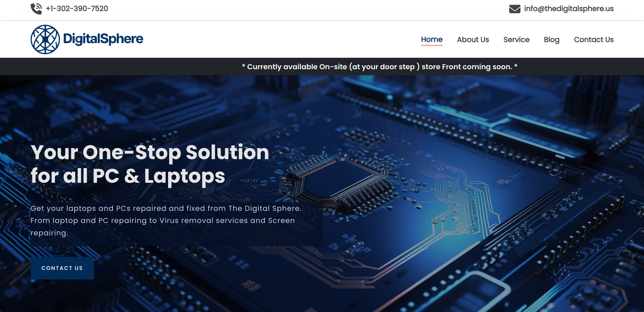This screenshot has height=312, width=644.
Task: Click the phone call icon
Action: click(x=36, y=9)
